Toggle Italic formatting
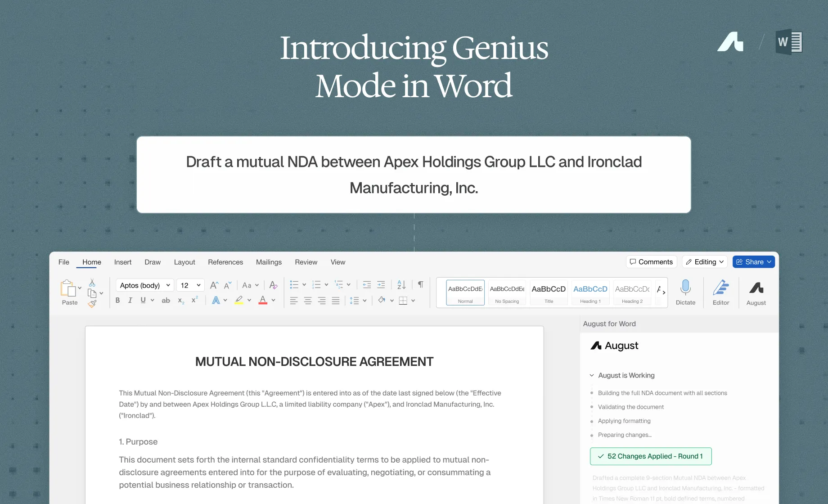Viewport: 828px width, 504px height. coord(130,300)
